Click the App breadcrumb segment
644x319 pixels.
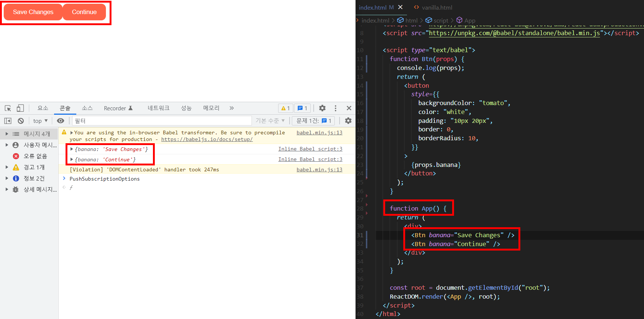[x=466, y=20]
